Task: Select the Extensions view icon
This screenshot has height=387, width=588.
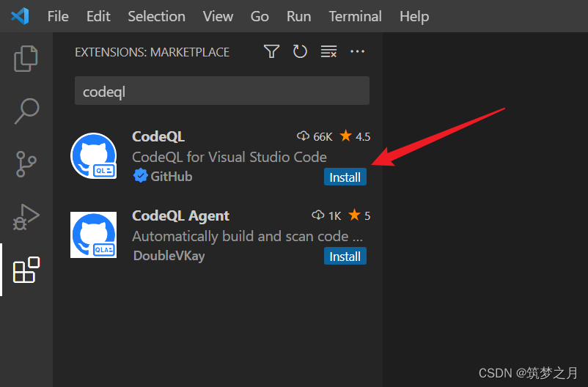Action: coord(26,270)
